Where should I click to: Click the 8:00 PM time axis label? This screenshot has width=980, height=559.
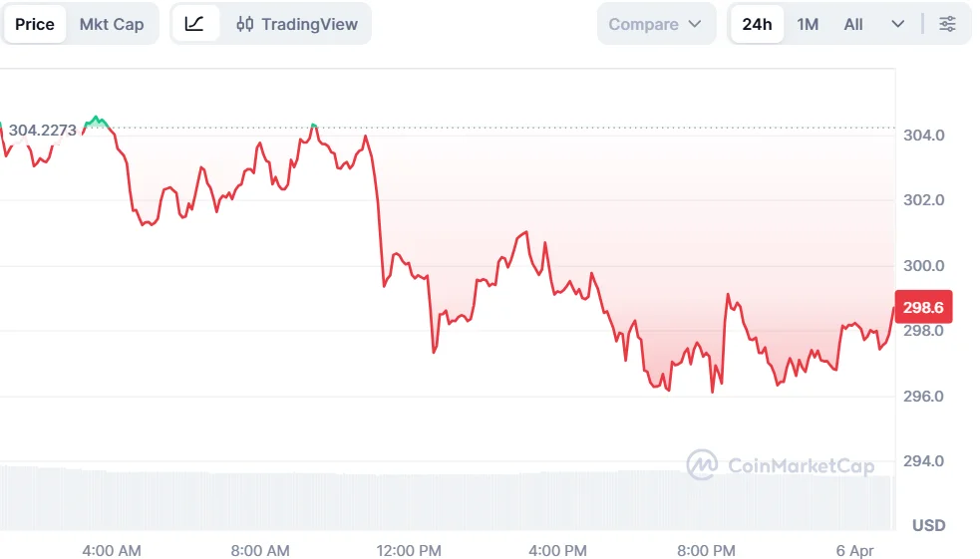point(706,550)
